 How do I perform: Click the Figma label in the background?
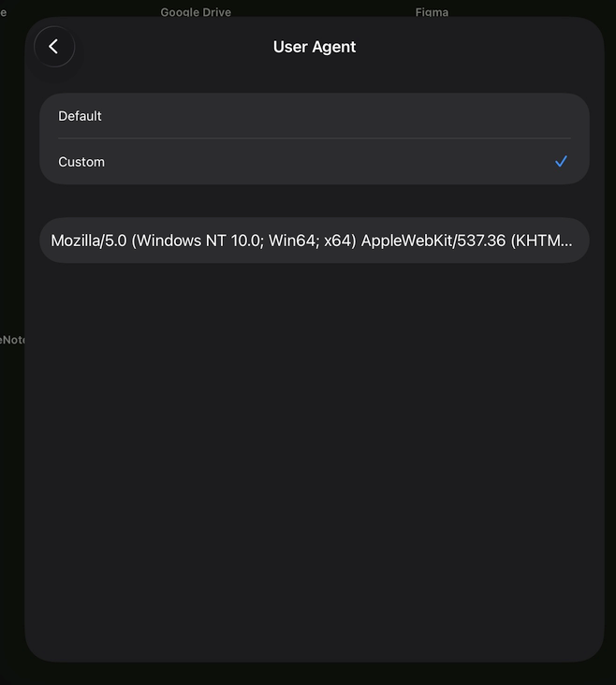click(432, 12)
